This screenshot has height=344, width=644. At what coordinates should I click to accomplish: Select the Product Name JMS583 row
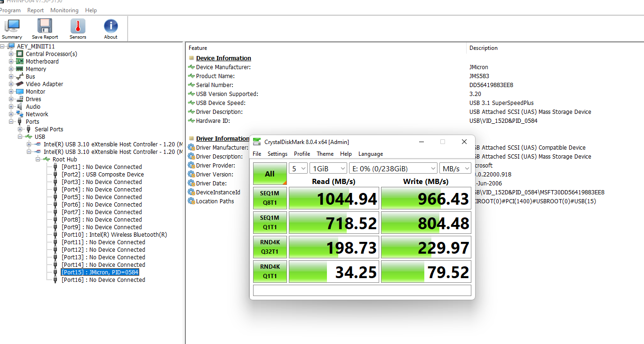(415, 76)
